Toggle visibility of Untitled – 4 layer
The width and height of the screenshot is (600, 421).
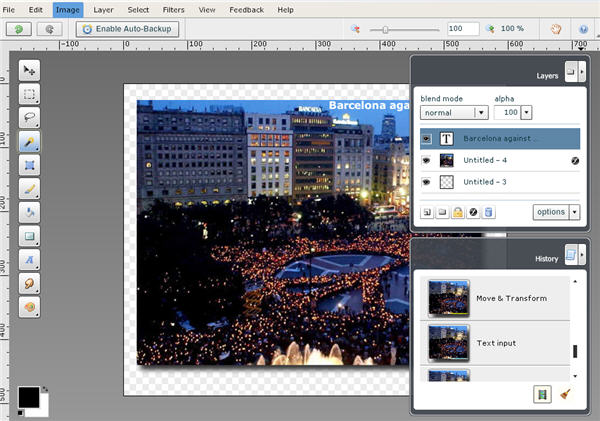425,160
